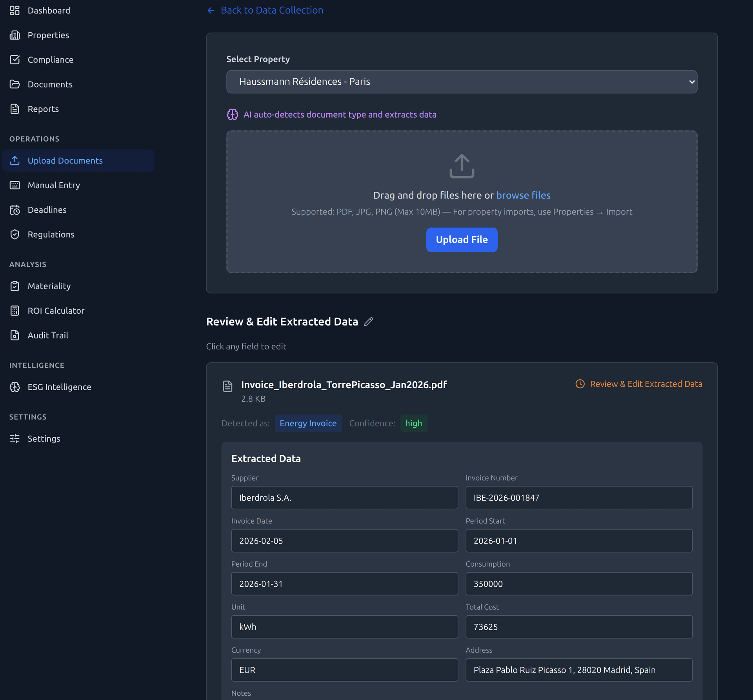The width and height of the screenshot is (753, 700).
Task: Open the Materiality section
Action: pyautogui.click(x=49, y=286)
